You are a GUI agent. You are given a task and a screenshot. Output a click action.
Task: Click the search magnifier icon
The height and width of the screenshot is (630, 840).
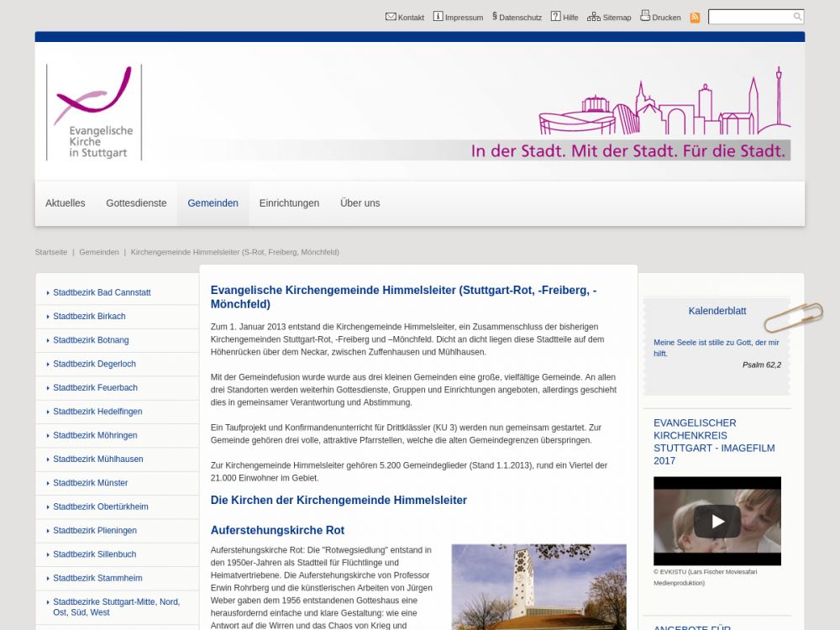tap(797, 17)
